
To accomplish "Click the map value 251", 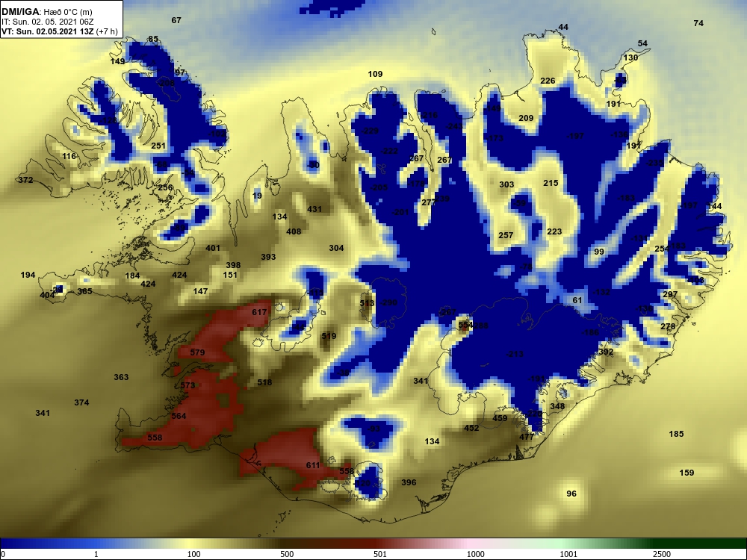I will tap(158, 146).
